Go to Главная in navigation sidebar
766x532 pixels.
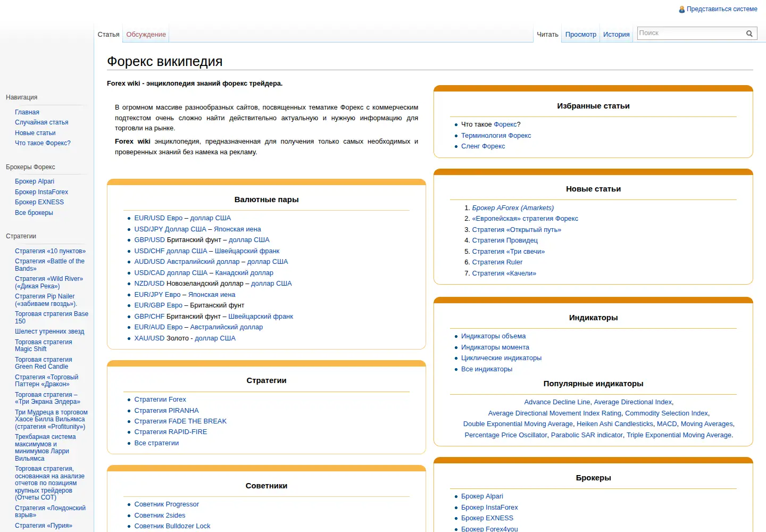coord(27,112)
